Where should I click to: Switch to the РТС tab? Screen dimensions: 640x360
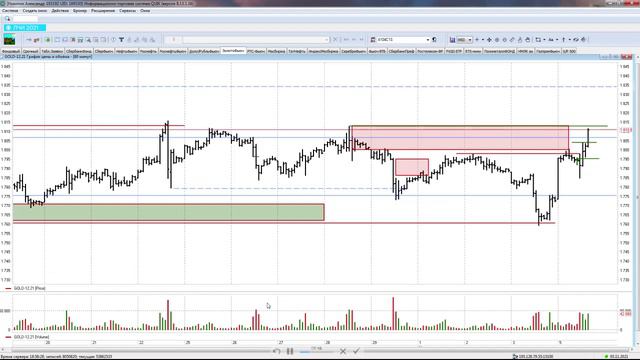256,51
